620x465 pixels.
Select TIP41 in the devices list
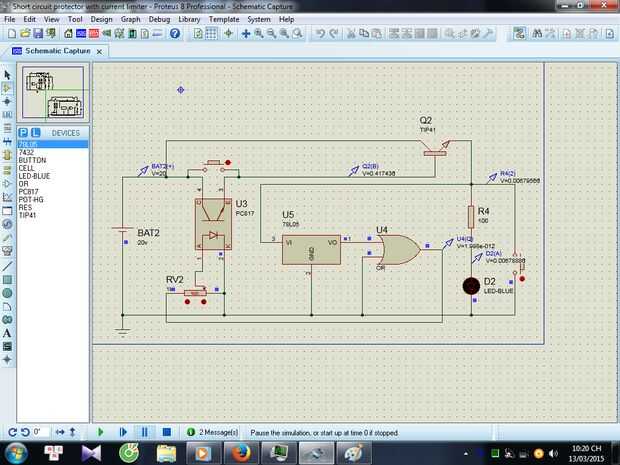point(28,215)
